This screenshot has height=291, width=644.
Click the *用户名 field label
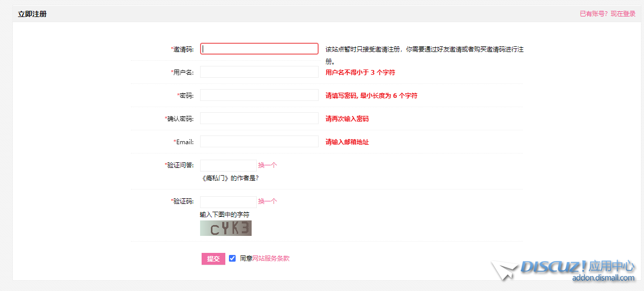click(182, 72)
